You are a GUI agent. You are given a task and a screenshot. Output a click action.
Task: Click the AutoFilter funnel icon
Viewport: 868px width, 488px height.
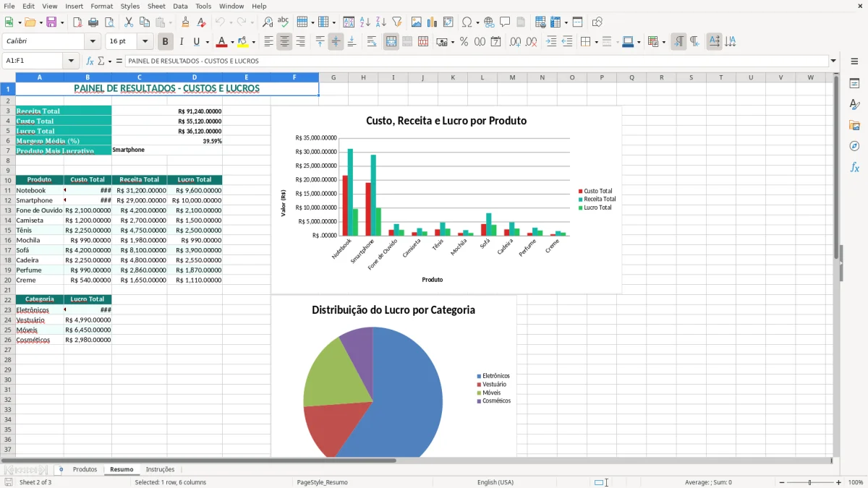[x=397, y=22]
